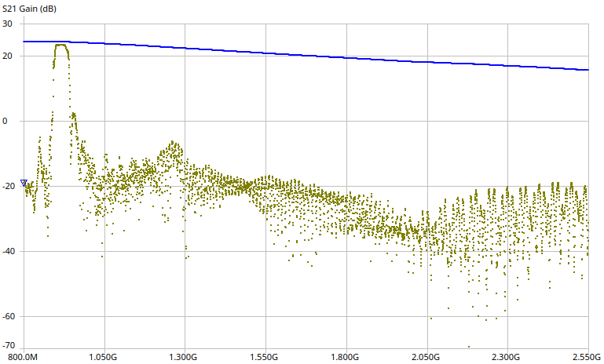Click the -70 y-axis label
Image resolution: width=604 pixels, height=364 pixels.
pyautogui.click(x=7, y=345)
